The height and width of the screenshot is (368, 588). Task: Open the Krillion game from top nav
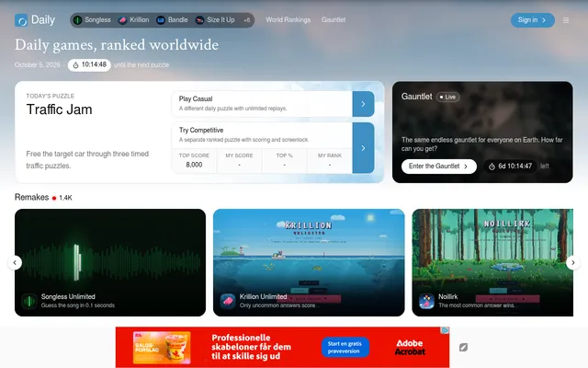(133, 20)
